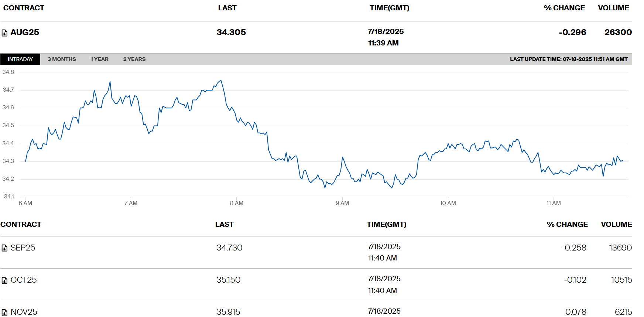Viewport: 644px width, 317px height.
Task: Click the SEP25 volume value 13690
Action: tap(620, 248)
